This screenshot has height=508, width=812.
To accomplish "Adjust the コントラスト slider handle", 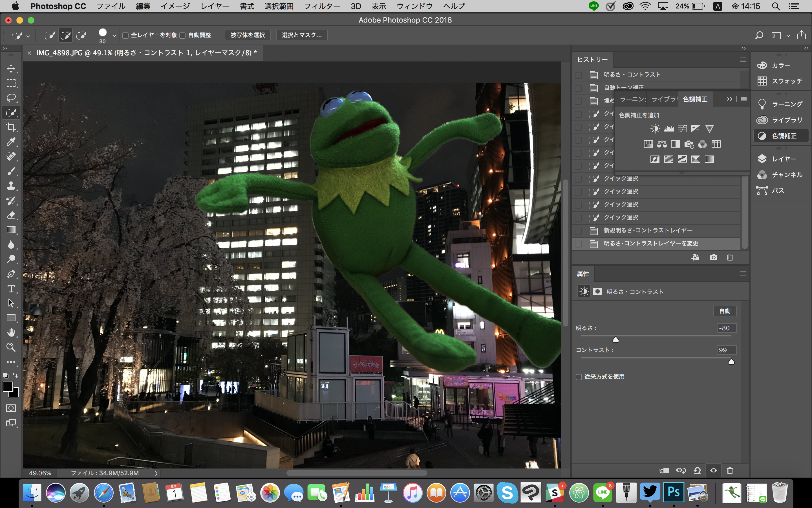I will tap(731, 362).
